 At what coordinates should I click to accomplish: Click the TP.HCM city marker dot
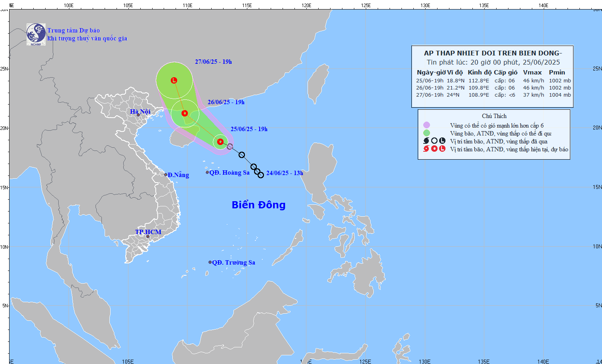click(148, 237)
